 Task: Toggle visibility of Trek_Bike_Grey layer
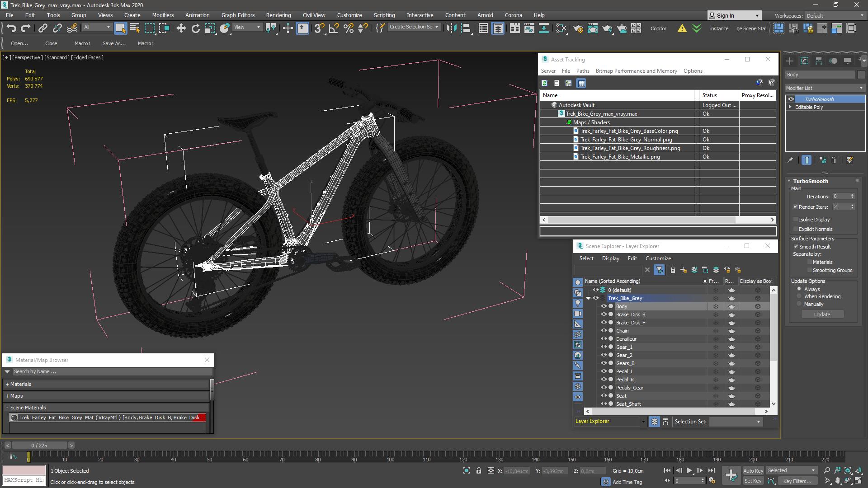pyautogui.click(x=597, y=298)
